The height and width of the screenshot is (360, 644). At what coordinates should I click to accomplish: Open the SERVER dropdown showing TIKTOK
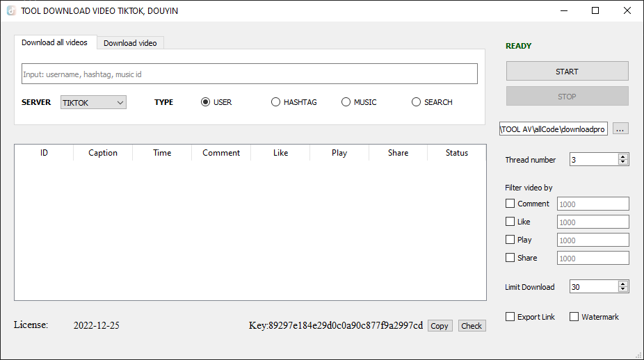[x=93, y=102]
